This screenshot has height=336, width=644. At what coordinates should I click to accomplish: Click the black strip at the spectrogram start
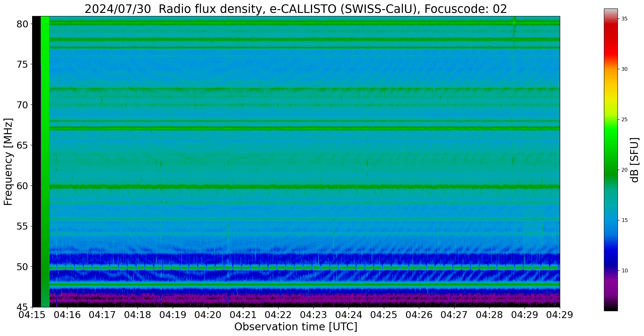[37, 162]
